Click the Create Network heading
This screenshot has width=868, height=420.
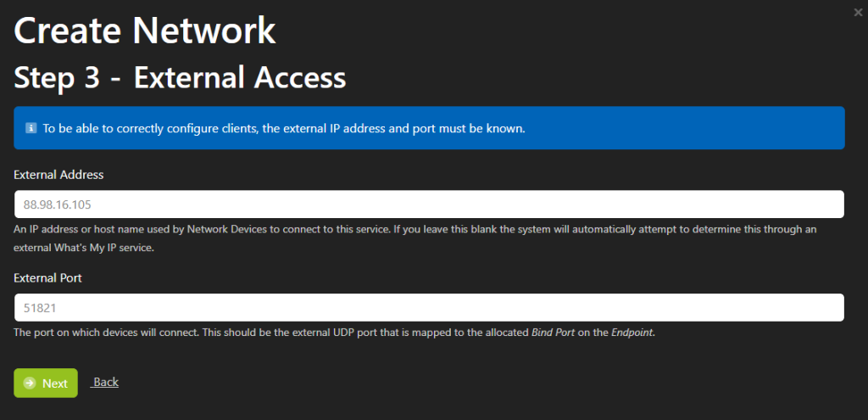tap(144, 31)
